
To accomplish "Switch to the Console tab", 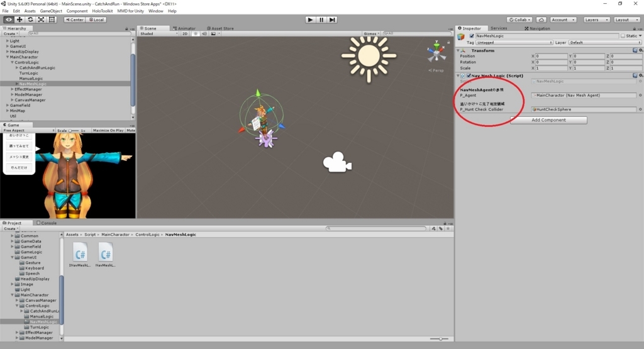I will pyautogui.click(x=47, y=223).
